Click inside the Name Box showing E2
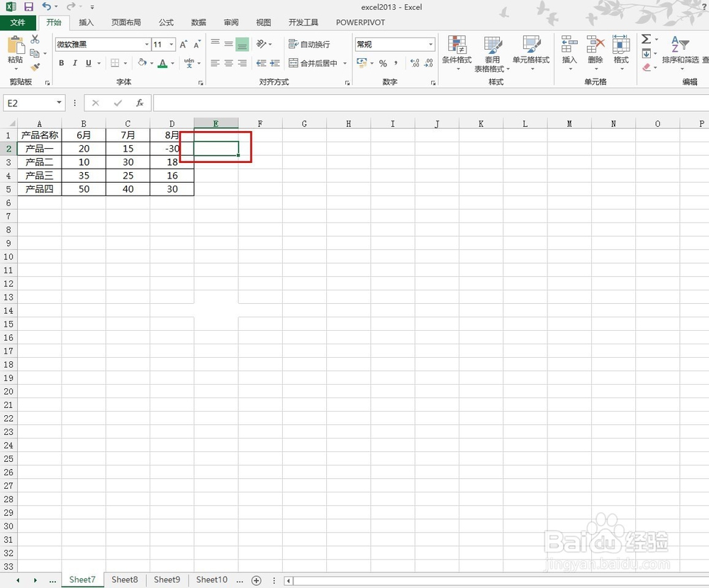Screen dimensions: 709x588 [x=28, y=103]
